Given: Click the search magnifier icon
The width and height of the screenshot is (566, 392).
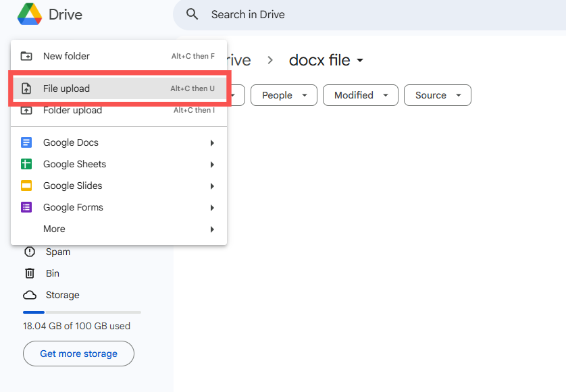Looking at the screenshot, I should 192,14.
